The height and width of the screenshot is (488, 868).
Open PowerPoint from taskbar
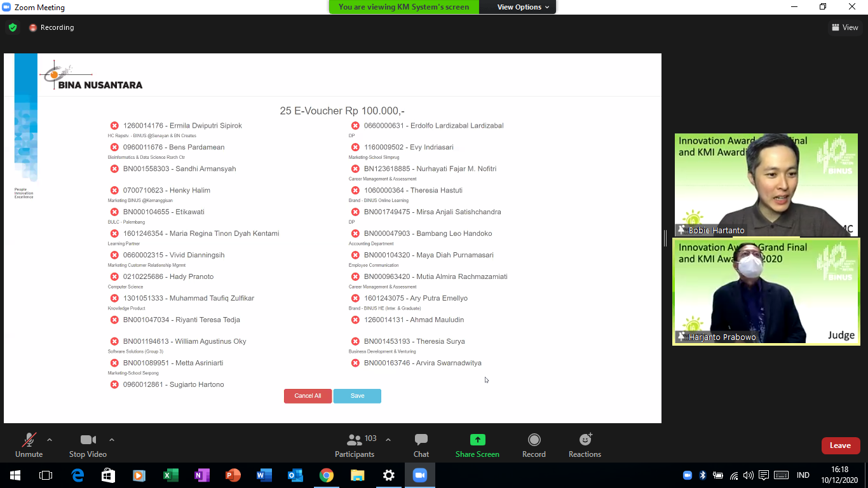pyautogui.click(x=233, y=475)
